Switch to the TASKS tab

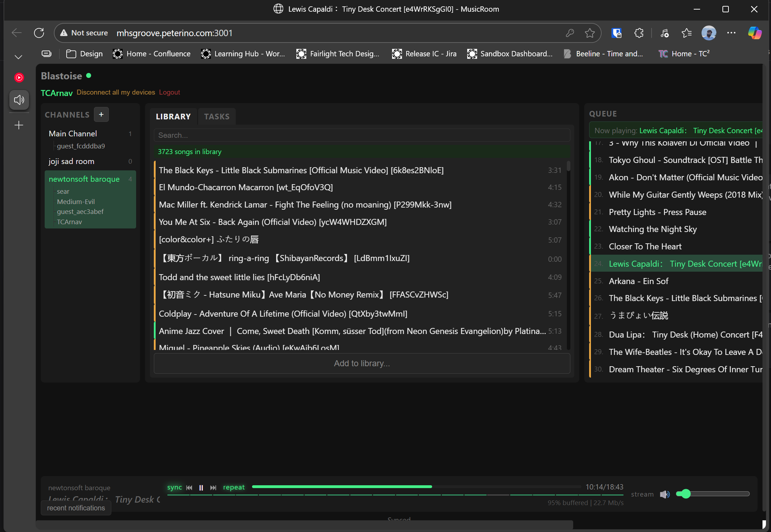coord(217,117)
